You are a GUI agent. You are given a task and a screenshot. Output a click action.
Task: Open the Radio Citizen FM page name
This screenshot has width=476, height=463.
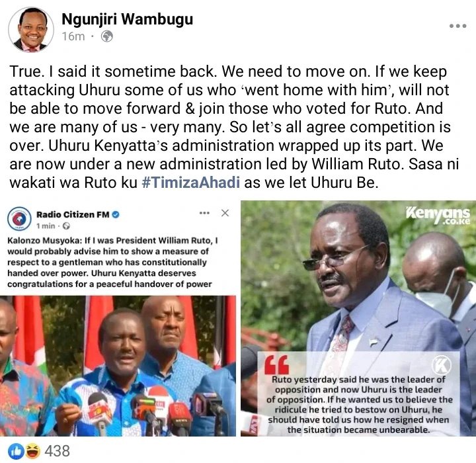[x=73, y=214]
